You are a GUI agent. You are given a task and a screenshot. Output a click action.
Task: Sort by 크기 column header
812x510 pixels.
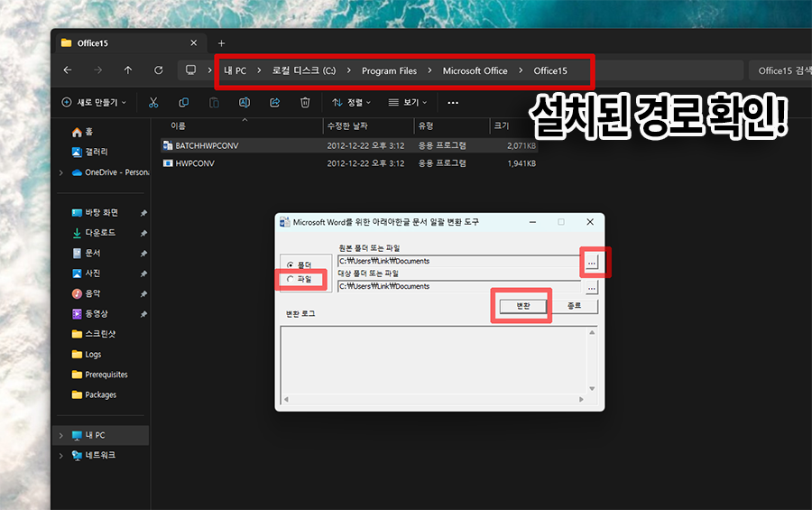point(513,125)
